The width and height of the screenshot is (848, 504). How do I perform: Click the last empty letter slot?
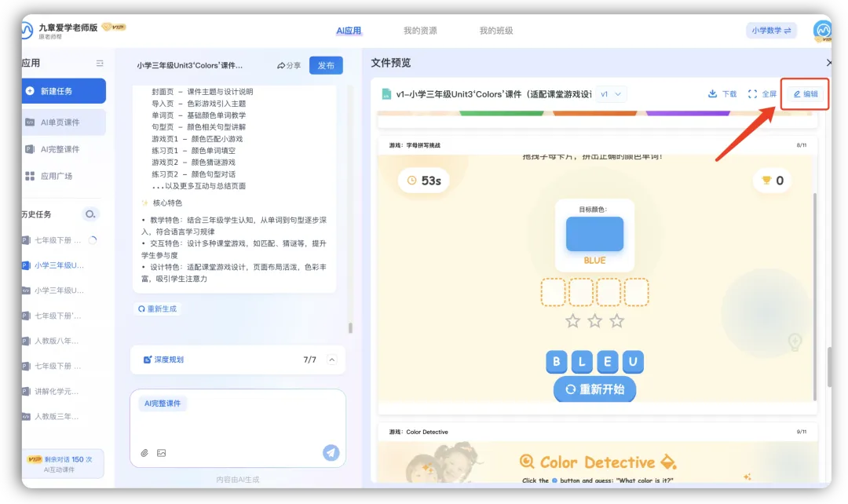[x=636, y=292]
